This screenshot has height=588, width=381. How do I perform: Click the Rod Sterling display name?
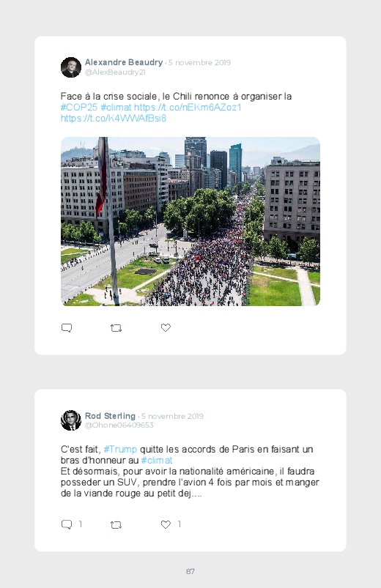tap(110, 416)
